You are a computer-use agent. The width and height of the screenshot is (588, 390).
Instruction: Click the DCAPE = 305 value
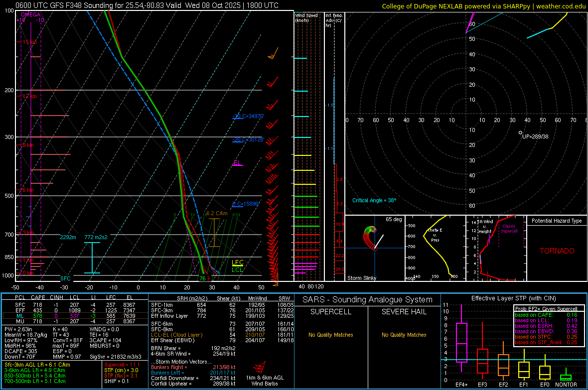click(x=20, y=351)
